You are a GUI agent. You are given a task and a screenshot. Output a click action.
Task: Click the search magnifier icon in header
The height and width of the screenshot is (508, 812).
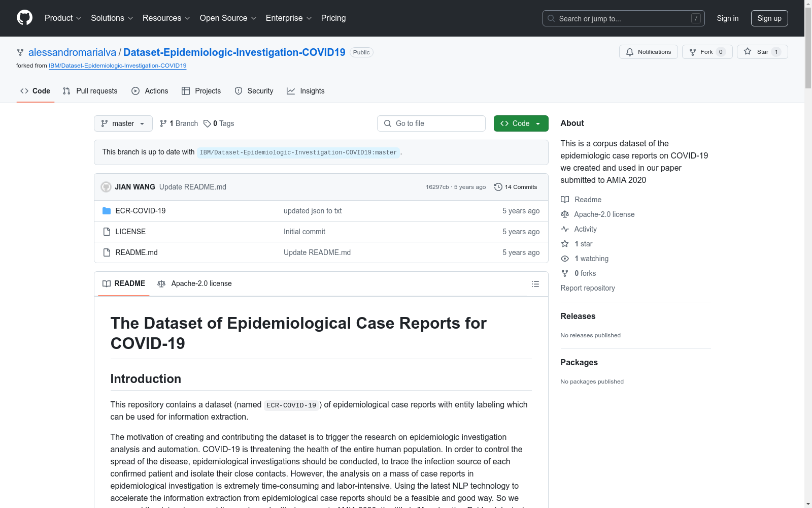[x=551, y=18]
